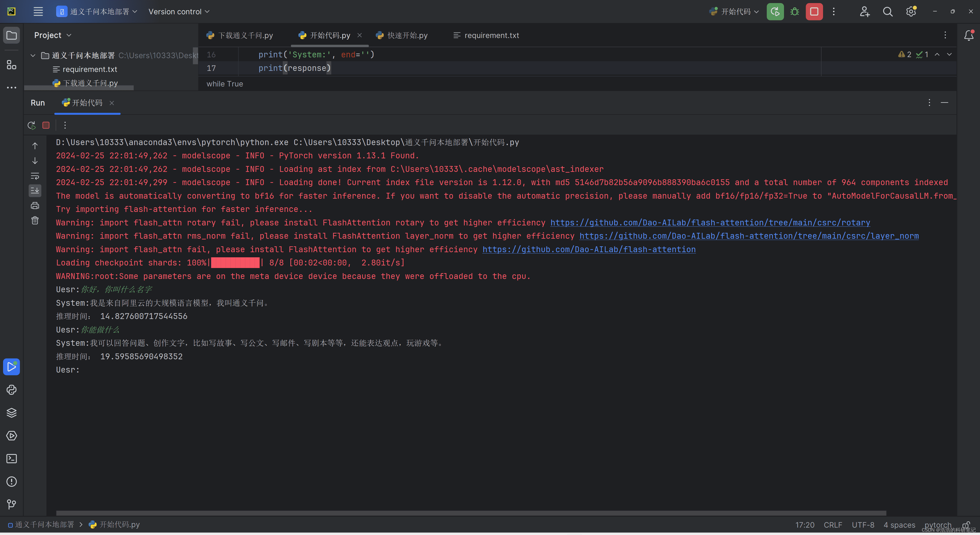Open editor tabs options menu
This screenshot has height=535, width=980.
pos(945,35)
